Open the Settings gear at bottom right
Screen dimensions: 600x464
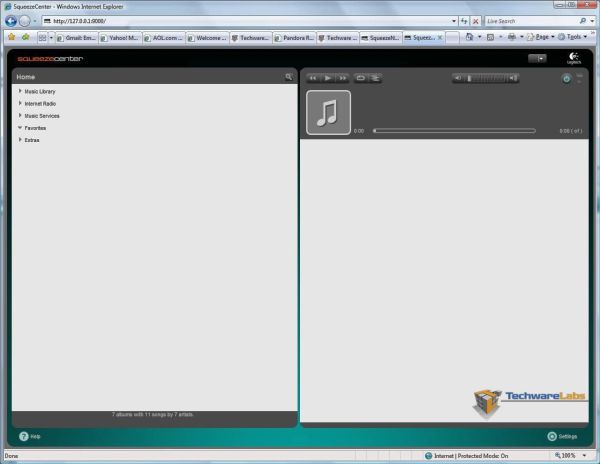pyautogui.click(x=552, y=436)
